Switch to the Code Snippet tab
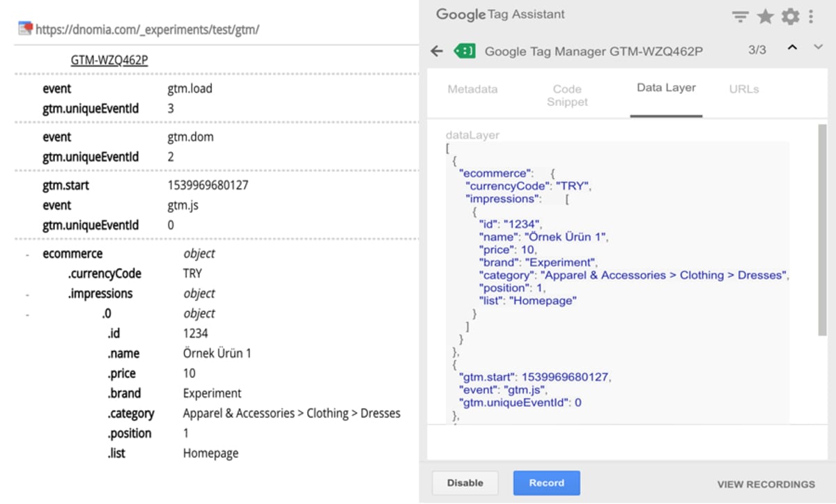 click(567, 95)
